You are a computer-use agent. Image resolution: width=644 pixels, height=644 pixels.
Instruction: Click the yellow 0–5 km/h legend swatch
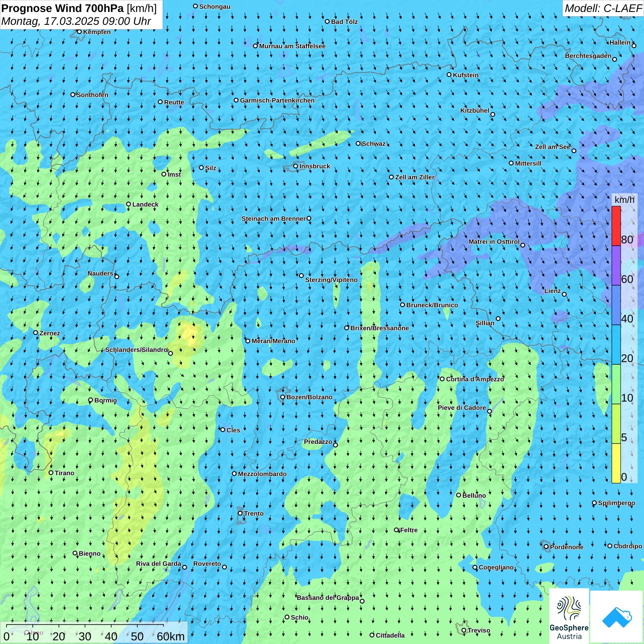[616, 463]
